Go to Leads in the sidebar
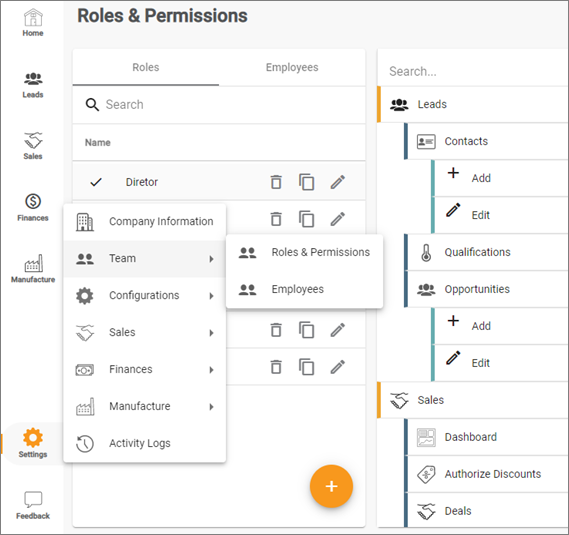569x535 pixels. [x=33, y=85]
